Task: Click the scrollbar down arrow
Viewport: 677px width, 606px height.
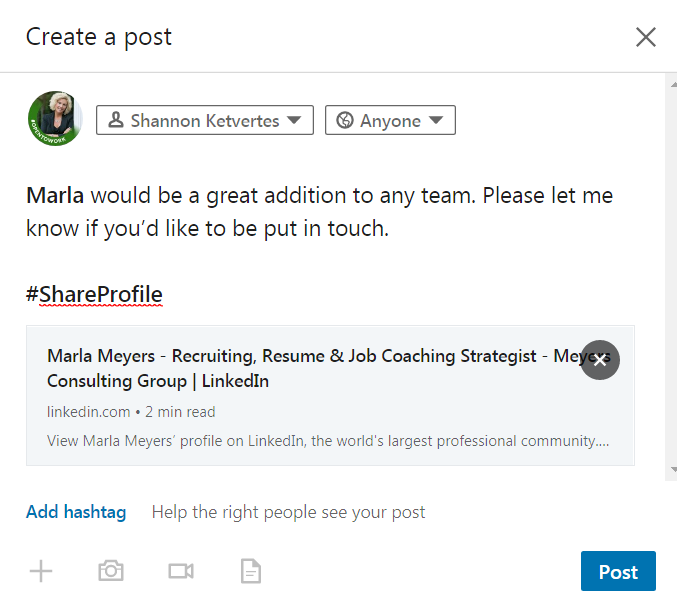Action: [674, 469]
